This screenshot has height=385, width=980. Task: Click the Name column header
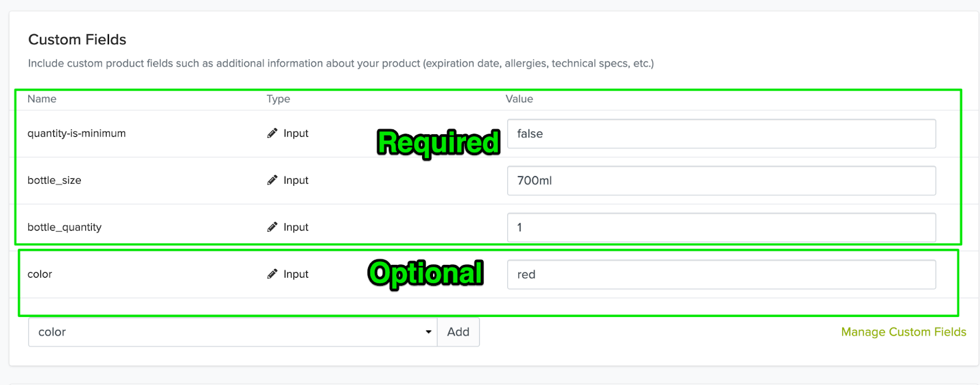tap(42, 99)
